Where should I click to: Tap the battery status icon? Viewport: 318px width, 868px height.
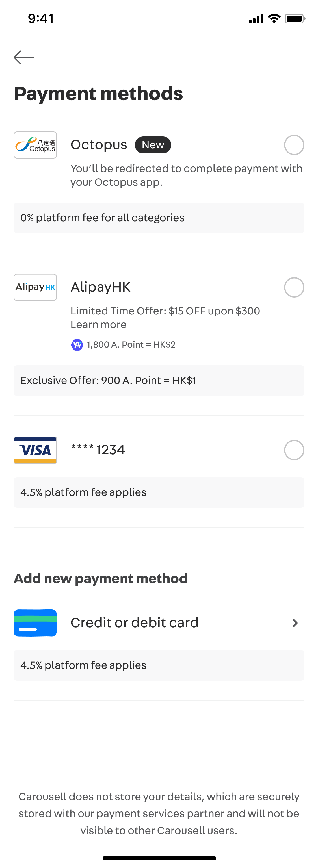(295, 19)
